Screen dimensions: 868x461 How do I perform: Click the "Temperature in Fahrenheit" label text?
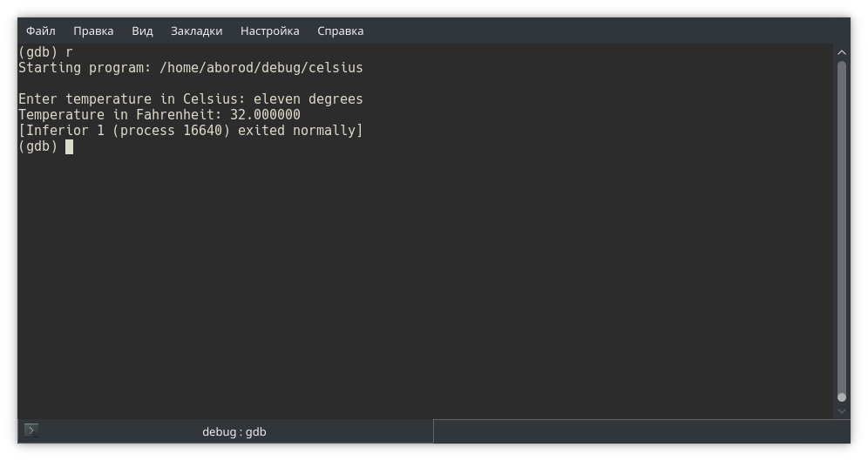click(120, 115)
